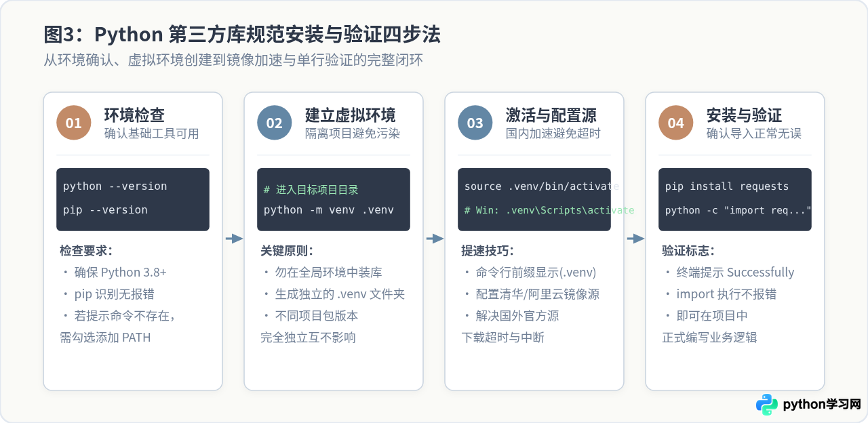The width and height of the screenshot is (868, 423).
Task: Click the '检查要求：' label
Action: (86, 251)
